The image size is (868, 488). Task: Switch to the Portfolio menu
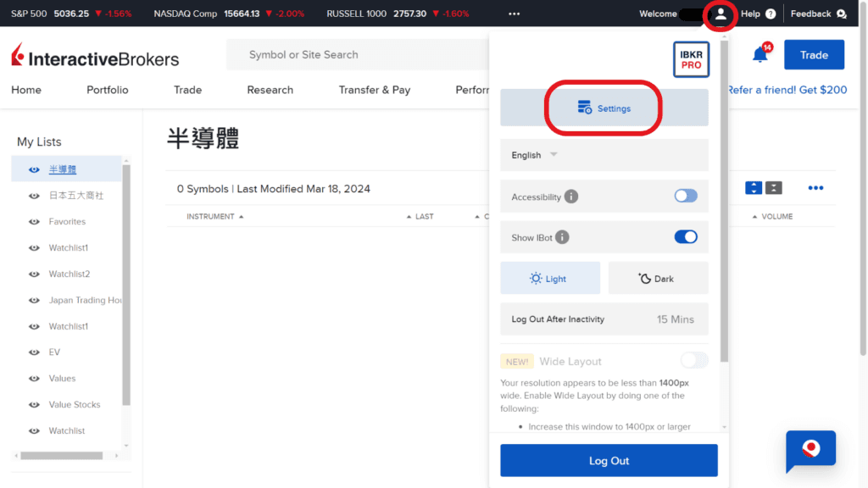pos(107,89)
